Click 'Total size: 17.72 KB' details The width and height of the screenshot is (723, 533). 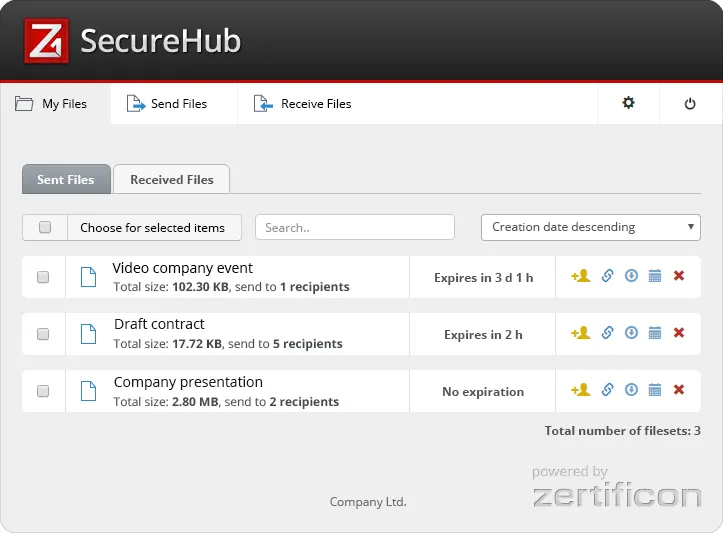[228, 344]
